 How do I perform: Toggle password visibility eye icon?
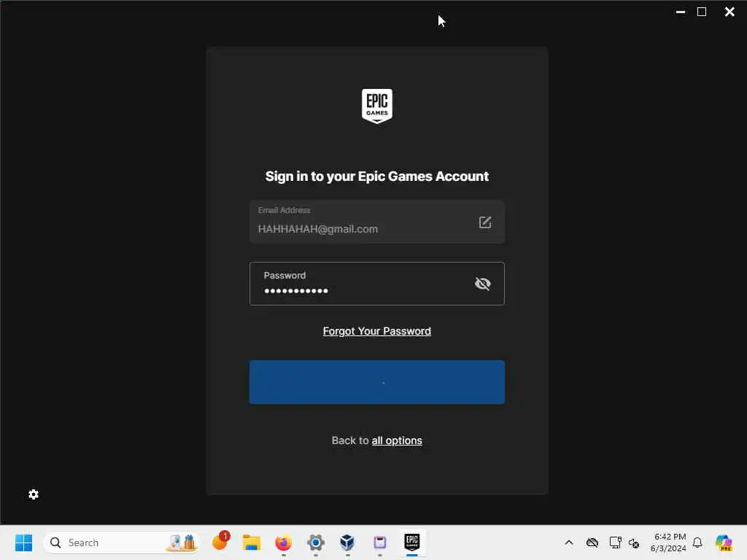[483, 284]
